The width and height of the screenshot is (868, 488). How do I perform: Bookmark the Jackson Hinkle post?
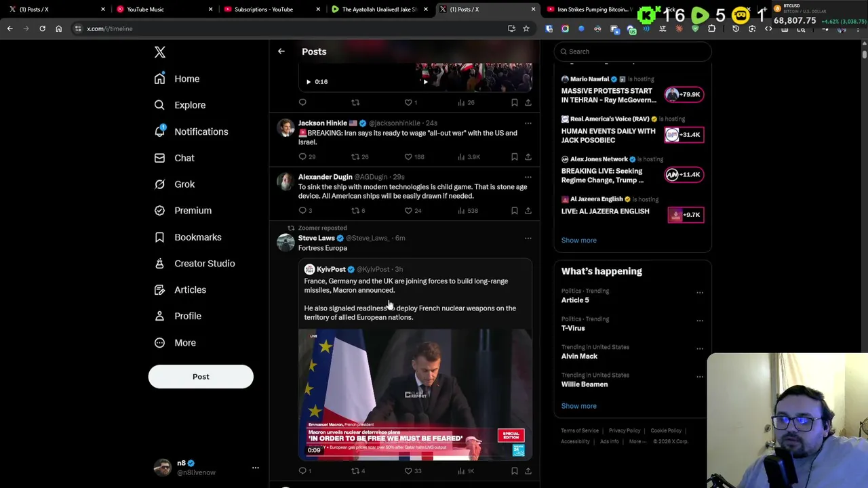pyautogui.click(x=515, y=157)
